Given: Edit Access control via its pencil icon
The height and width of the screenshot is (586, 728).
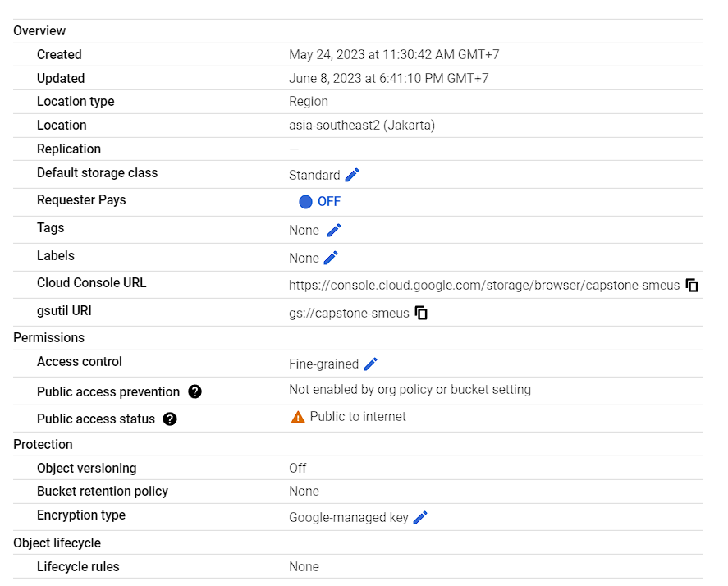Looking at the screenshot, I should pyautogui.click(x=371, y=364).
